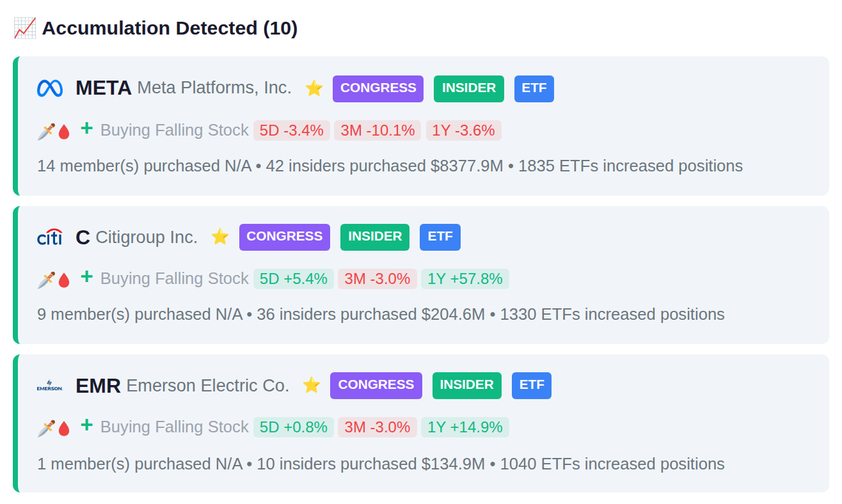Toggle the star favorite for Citigroup

click(220, 237)
